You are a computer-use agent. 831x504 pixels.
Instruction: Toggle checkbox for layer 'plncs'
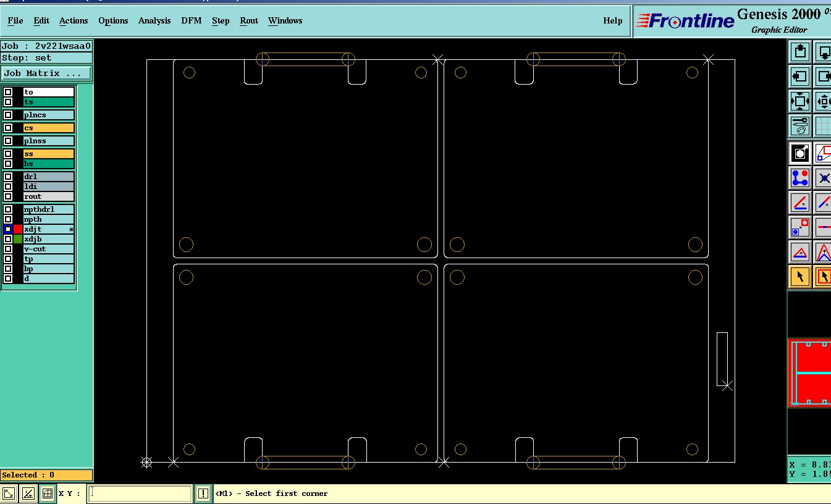tap(8, 115)
